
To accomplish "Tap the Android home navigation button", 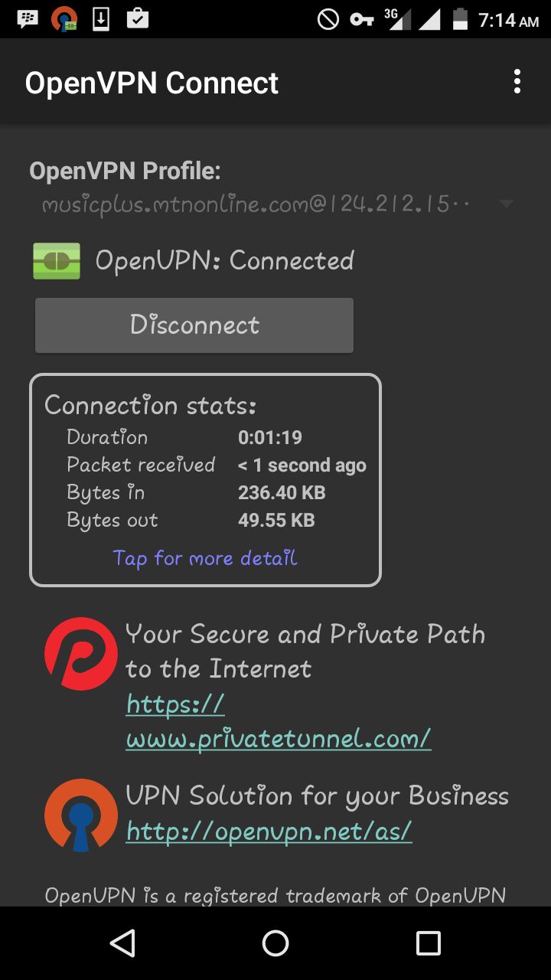I will click(275, 943).
